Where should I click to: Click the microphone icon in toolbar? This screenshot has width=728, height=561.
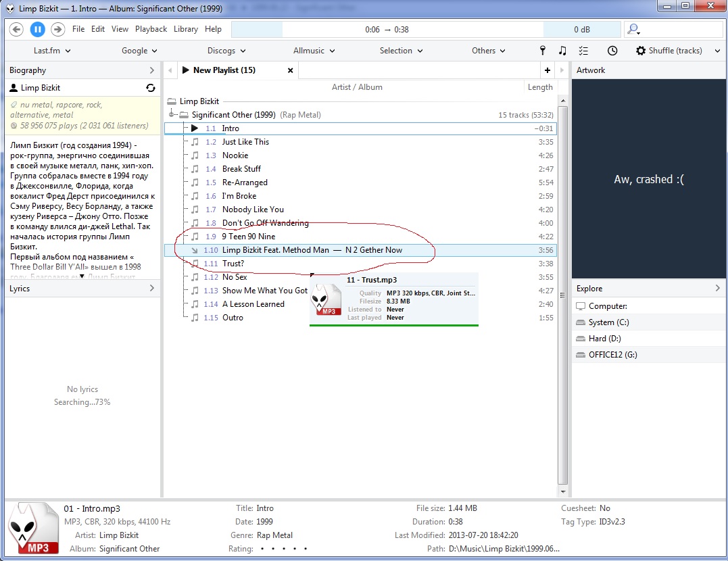(x=542, y=51)
